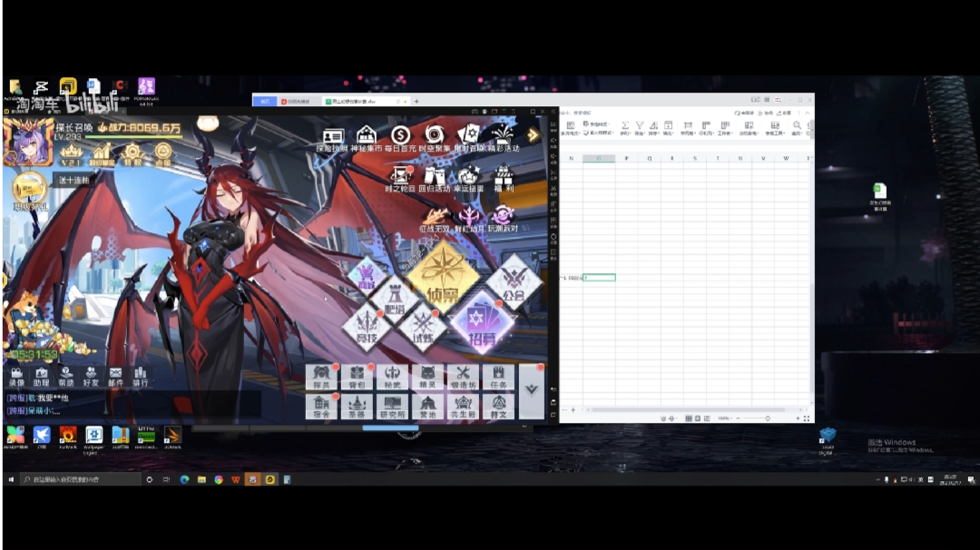Open the 时之轮回 hourglass icon

tap(400, 180)
